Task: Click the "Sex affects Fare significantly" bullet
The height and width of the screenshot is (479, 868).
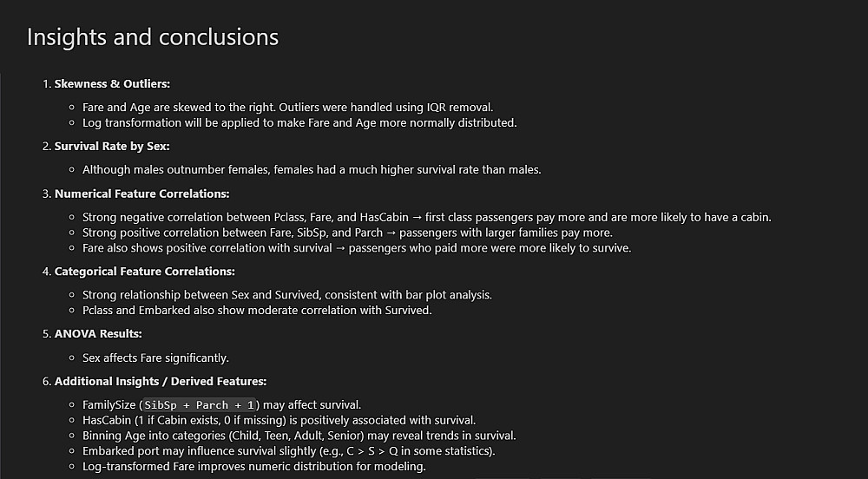Action: [155, 358]
